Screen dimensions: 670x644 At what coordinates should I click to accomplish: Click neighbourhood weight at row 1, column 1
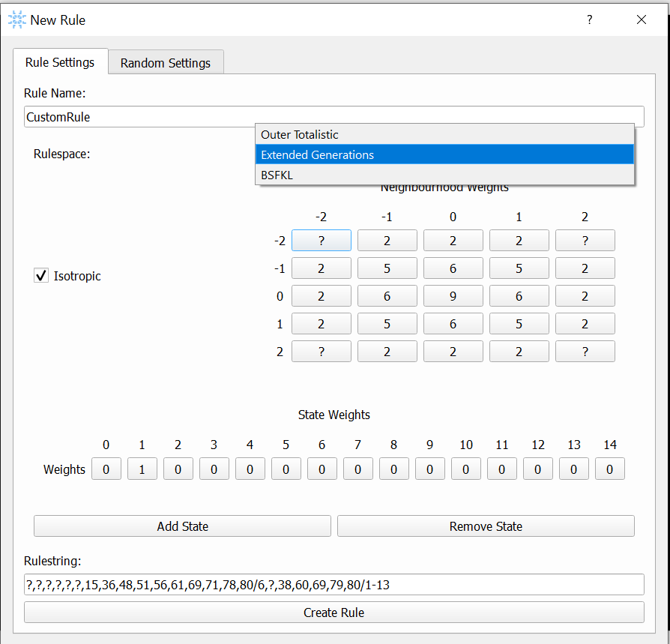point(519,324)
